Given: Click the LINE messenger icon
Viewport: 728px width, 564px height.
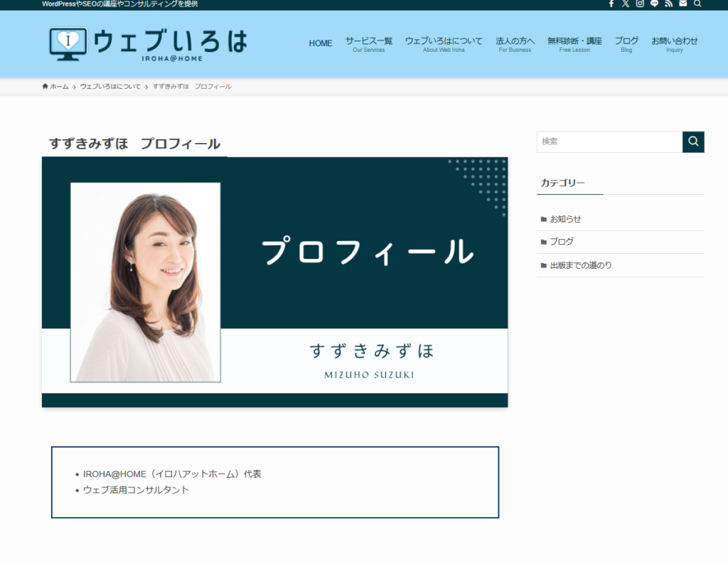Looking at the screenshot, I should (654, 4).
